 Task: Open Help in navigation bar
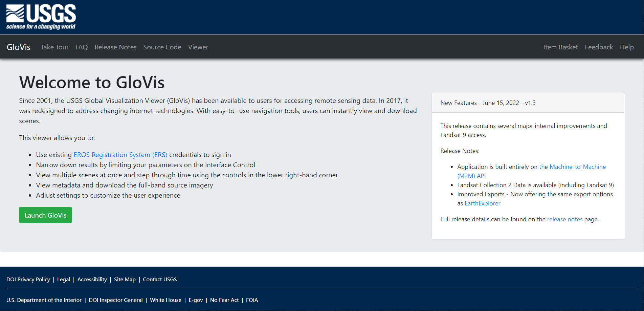[x=627, y=47]
